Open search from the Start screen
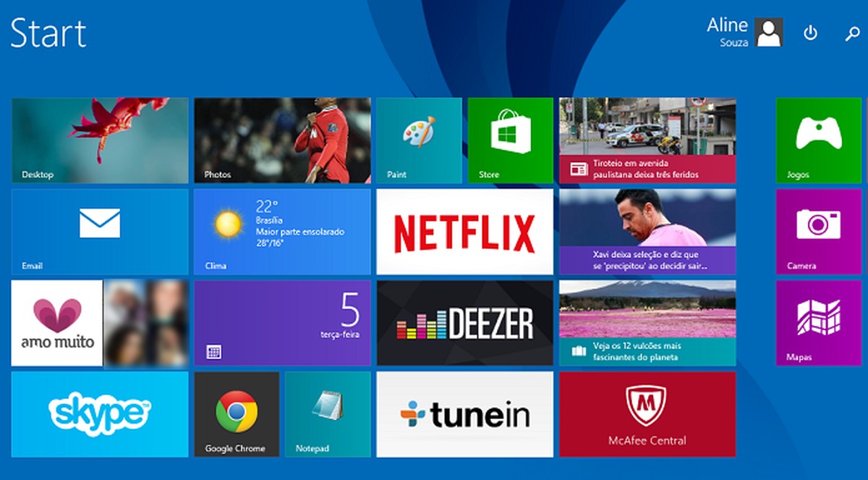Screen dimensions: 868x480 [x=851, y=33]
